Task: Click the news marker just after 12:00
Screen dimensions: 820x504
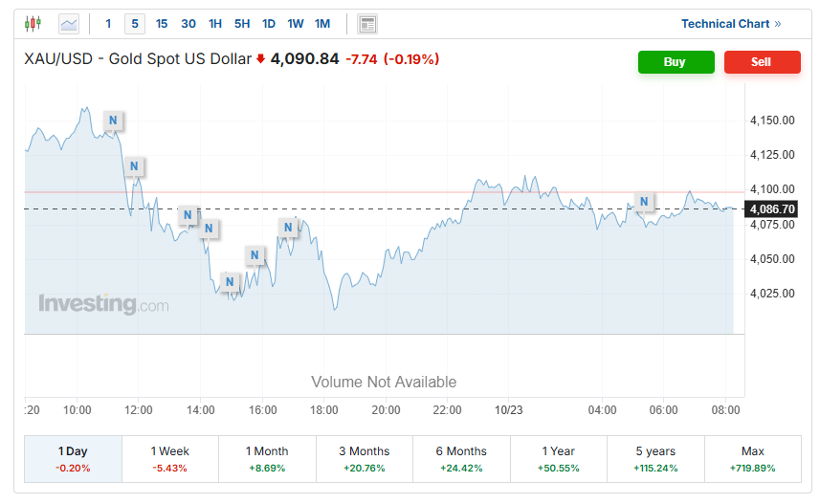Action: pos(134,166)
